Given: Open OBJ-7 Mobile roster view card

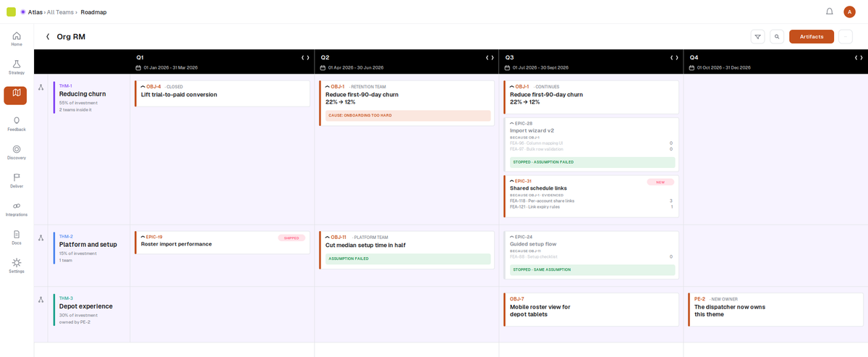Looking at the screenshot, I should tap(591, 309).
